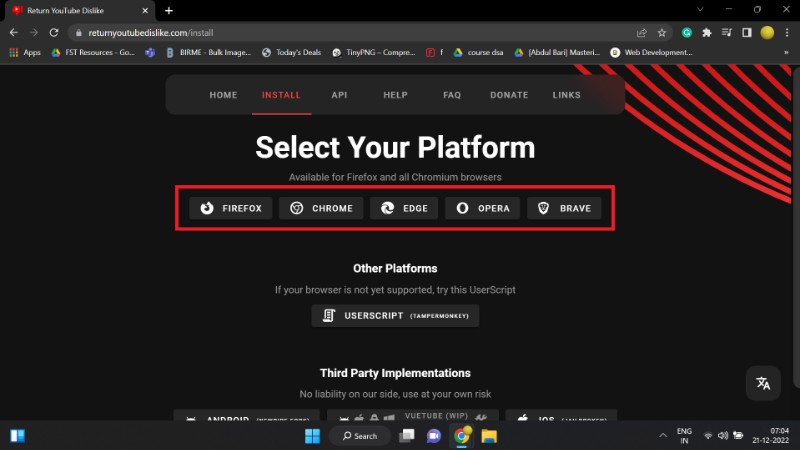Open the Abdul Bari Mastering bookmark
This screenshot has width=800, height=450.
[x=557, y=52]
